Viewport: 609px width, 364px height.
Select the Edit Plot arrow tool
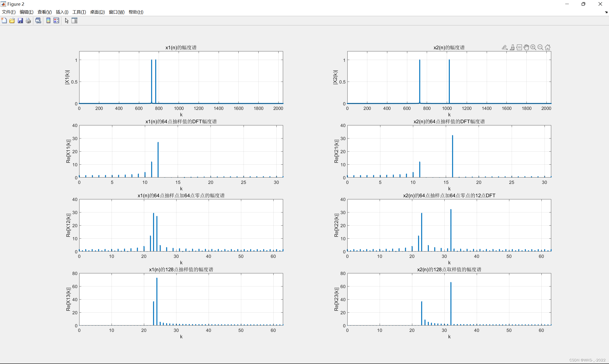click(67, 21)
